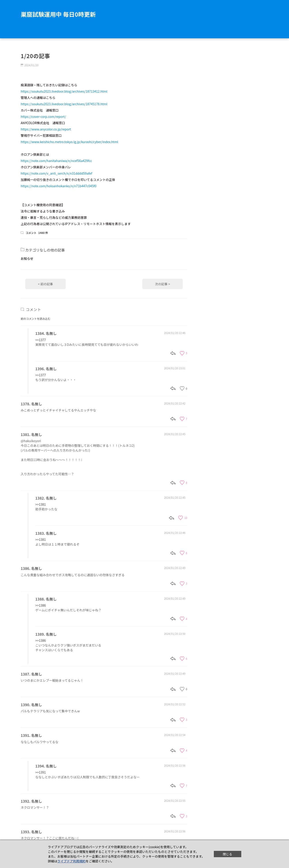Screen dimensions: 289x868
Task: Open the cover-corp.com report link
Action: click(x=43, y=116)
